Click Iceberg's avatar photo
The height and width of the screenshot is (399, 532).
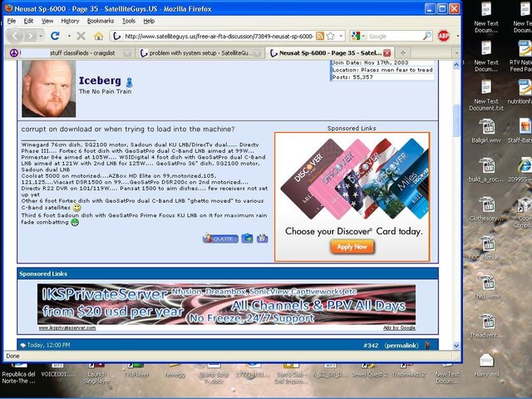[x=49, y=89]
